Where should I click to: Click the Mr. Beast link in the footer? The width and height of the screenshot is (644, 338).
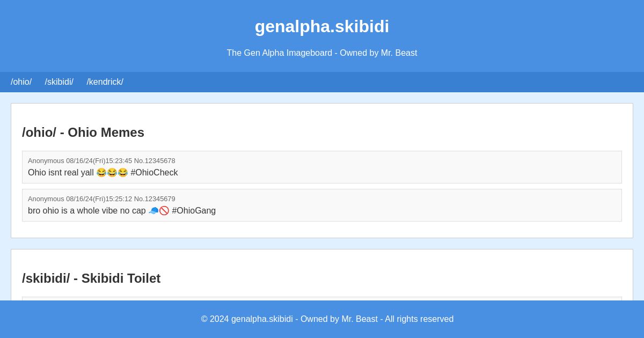point(360,319)
